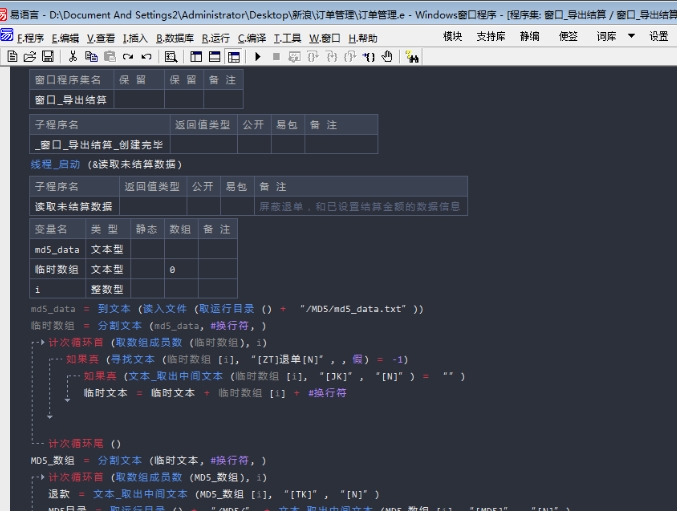Viewport: 677px width, 511px height.
Task: Click the step-out debug icon
Action: [350, 57]
